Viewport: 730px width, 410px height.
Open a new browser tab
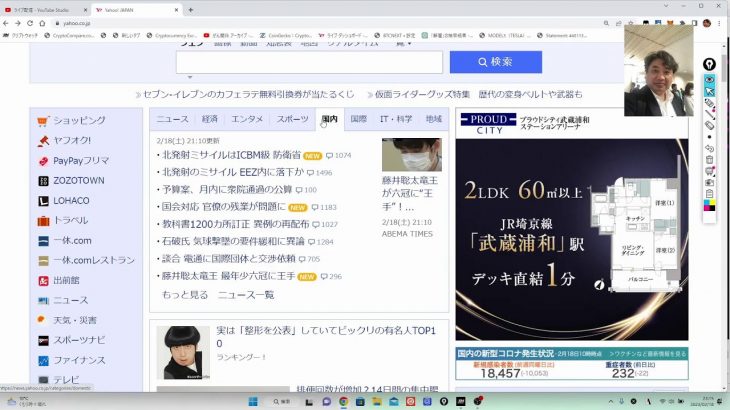tap(191, 10)
